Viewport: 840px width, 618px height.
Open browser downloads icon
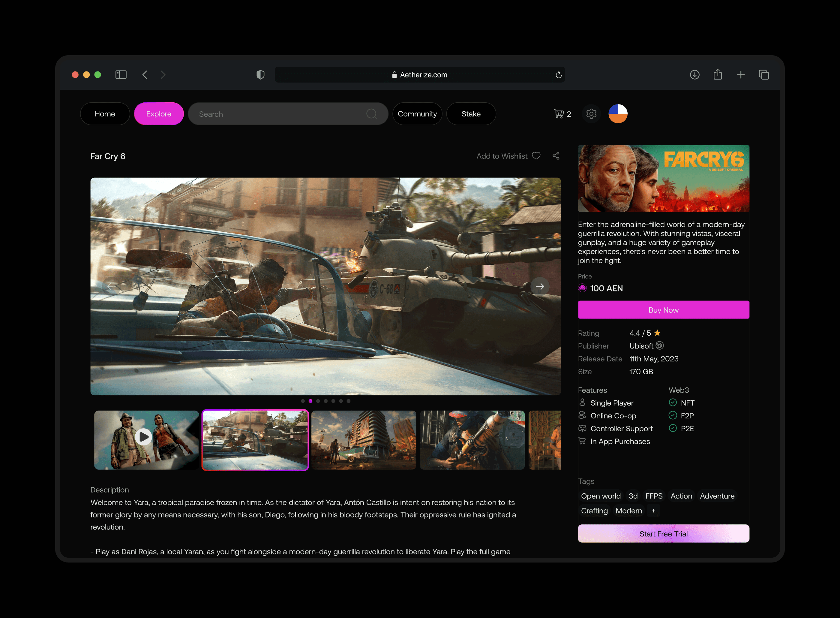pyautogui.click(x=694, y=75)
